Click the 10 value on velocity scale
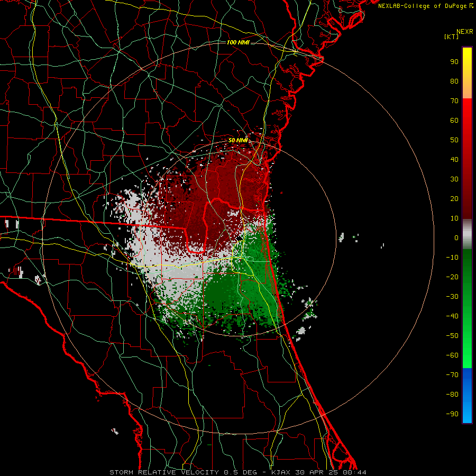This screenshot has height=476, width=476. click(454, 218)
